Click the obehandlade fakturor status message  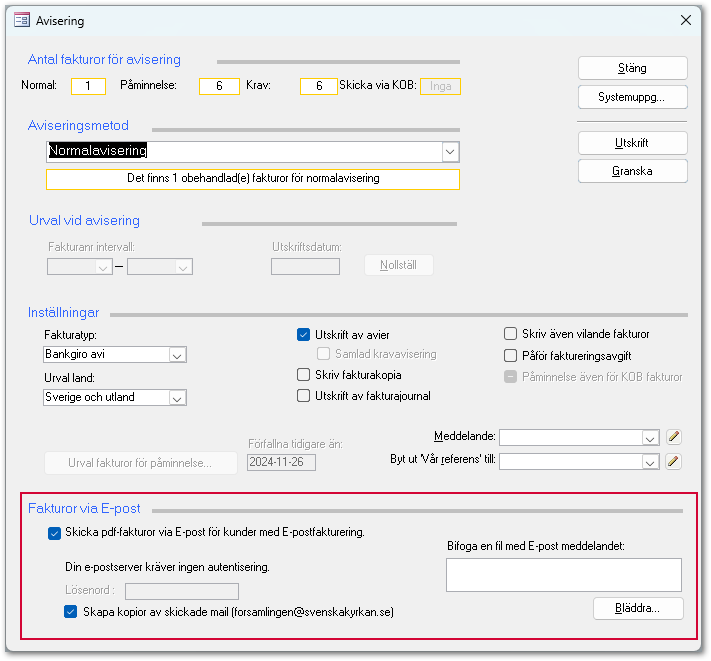click(253, 179)
